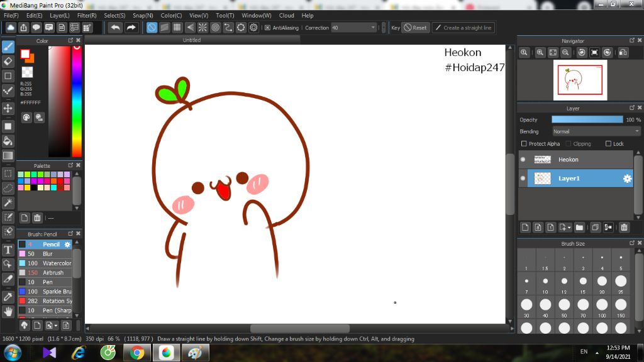The image size is (644, 362).
Task: Switch to the Untitled canvas tab
Action: 192,40
